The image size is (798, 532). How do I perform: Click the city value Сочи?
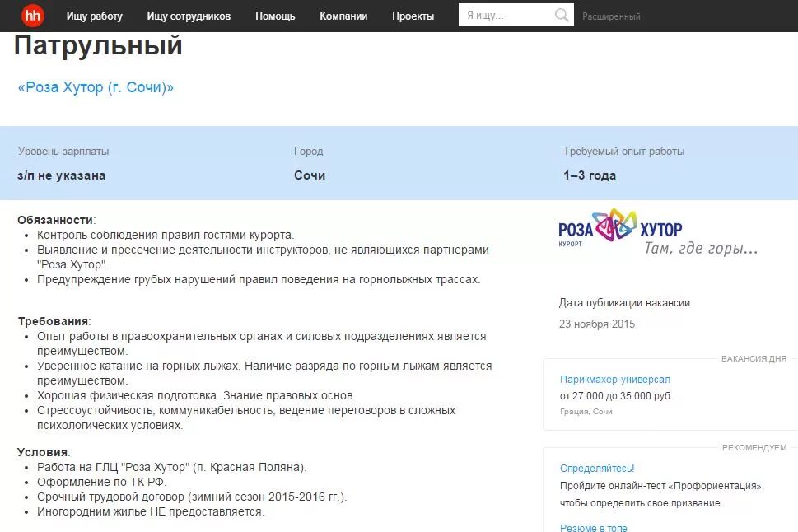[310, 175]
